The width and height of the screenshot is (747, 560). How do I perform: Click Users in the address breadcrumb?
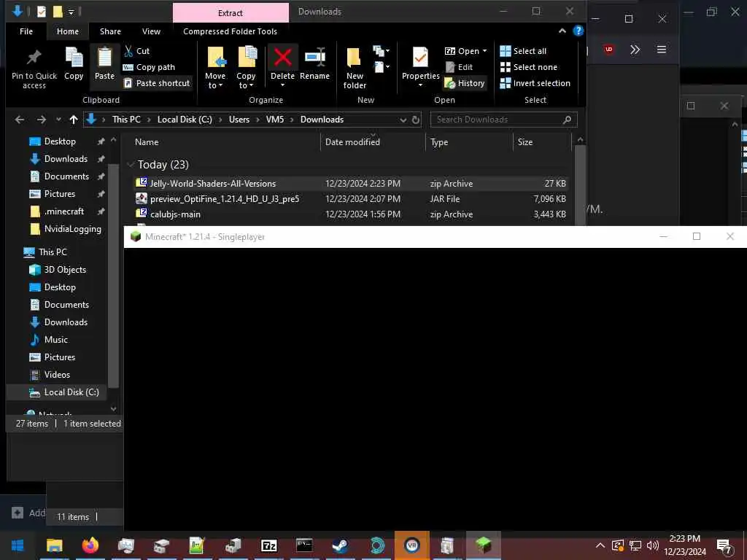[239, 120]
